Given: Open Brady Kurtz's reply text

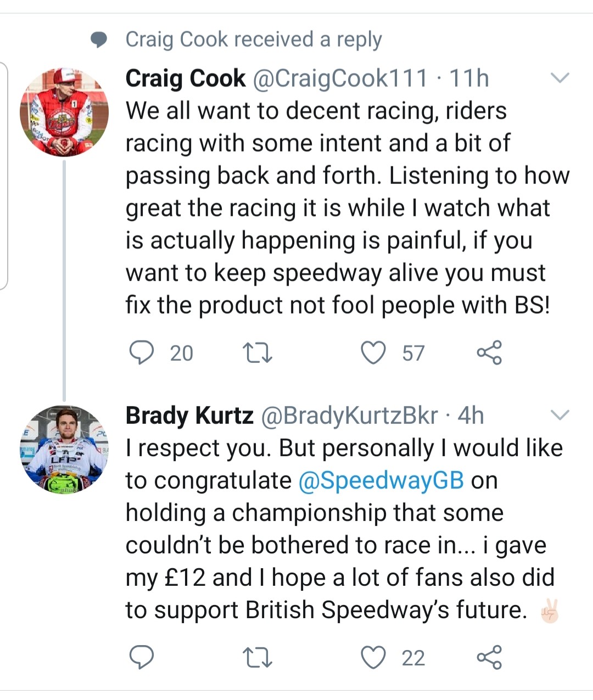Looking at the screenshot, I should click(x=344, y=529).
